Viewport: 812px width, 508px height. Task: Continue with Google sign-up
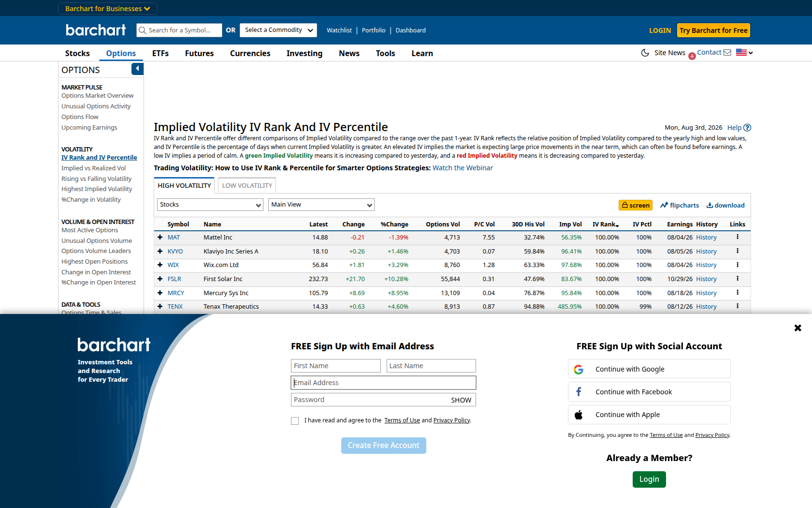649,369
